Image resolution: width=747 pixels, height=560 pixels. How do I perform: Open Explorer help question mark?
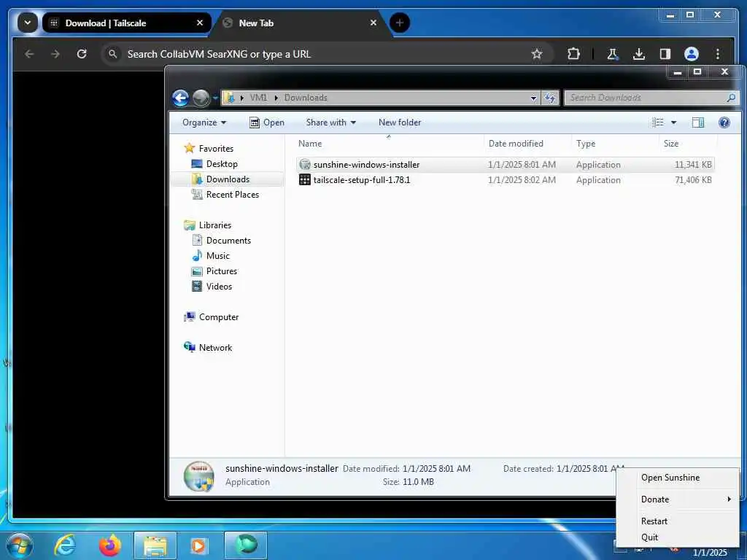pos(724,122)
